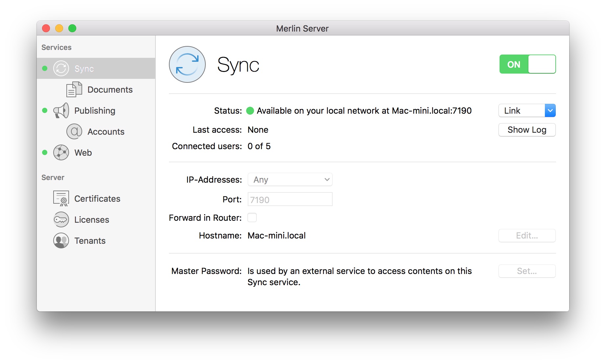Expand the dropdown arrow on the Link control
The image size is (606, 364).
coord(550,110)
